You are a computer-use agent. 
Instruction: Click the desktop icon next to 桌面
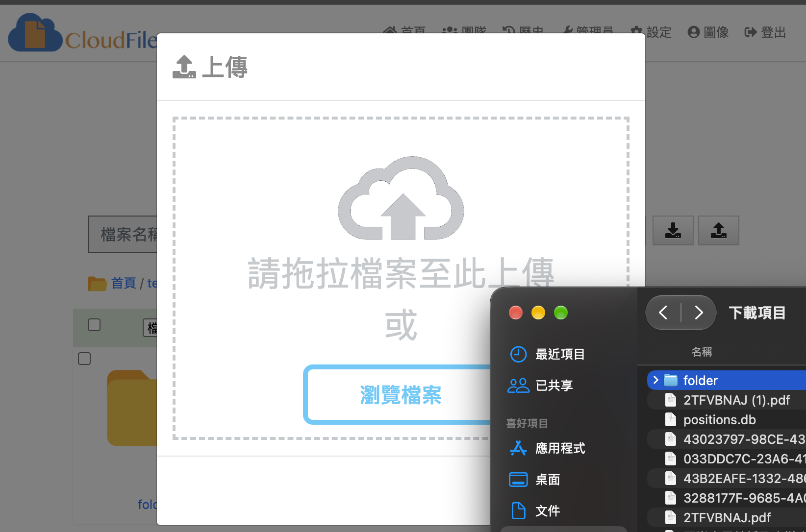518,480
